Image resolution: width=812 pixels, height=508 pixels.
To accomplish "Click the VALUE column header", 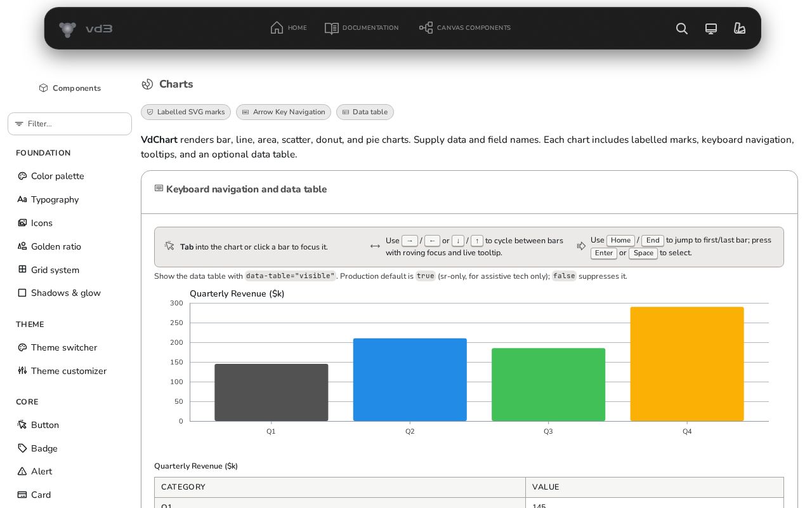I will tap(655, 487).
